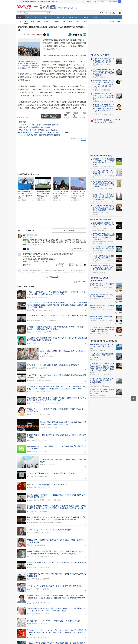Open 日やけ止め「安値求い」してませんか ad link
This screenshot has width=138, height=644.
[x=108, y=120]
